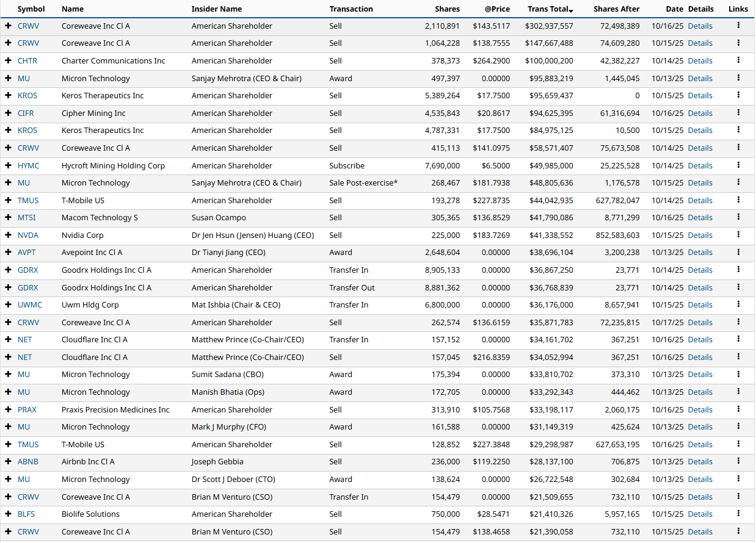Viewport: 756px width, 543px height.
Task: Sort by the @Price column header
Action: pyautogui.click(x=496, y=9)
